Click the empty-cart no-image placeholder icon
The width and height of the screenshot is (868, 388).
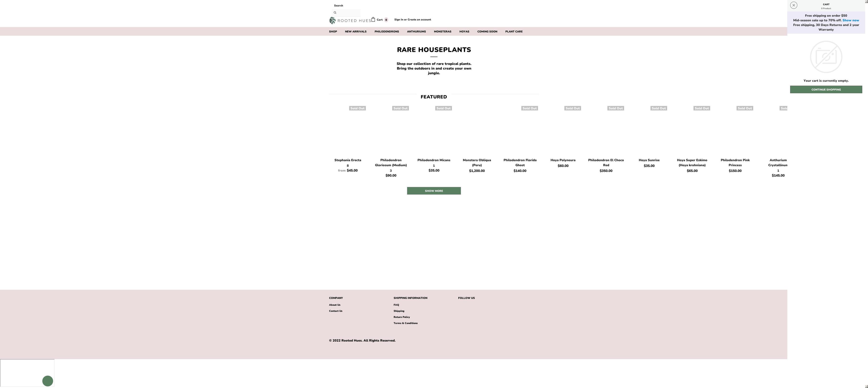coord(826,57)
